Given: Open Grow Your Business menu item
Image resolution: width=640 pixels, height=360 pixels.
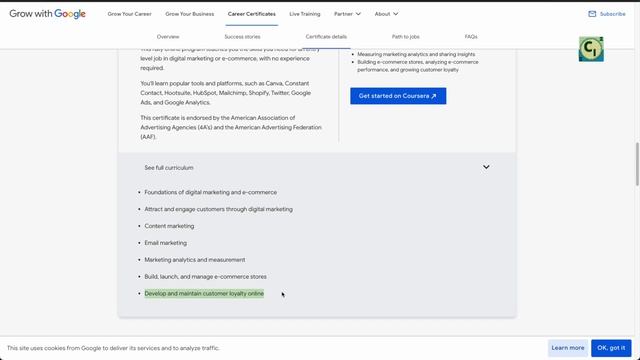Looking at the screenshot, I should (189, 14).
